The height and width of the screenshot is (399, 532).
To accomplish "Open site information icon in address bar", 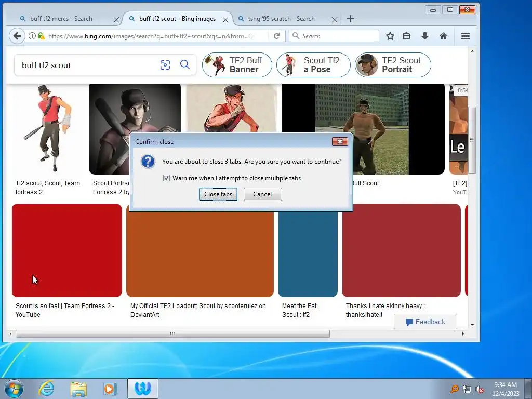I will (x=32, y=36).
